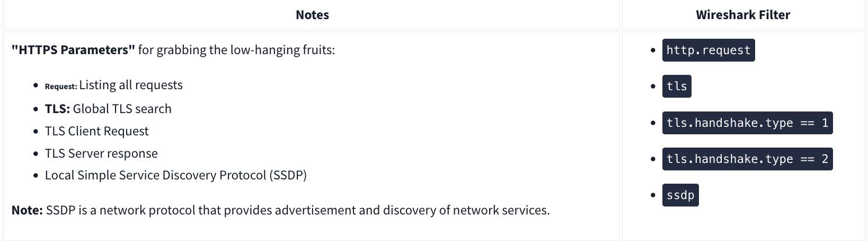Click the Local Simple Service Discovery Protocol item
Screen dimensions: 868x241
point(175,175)
